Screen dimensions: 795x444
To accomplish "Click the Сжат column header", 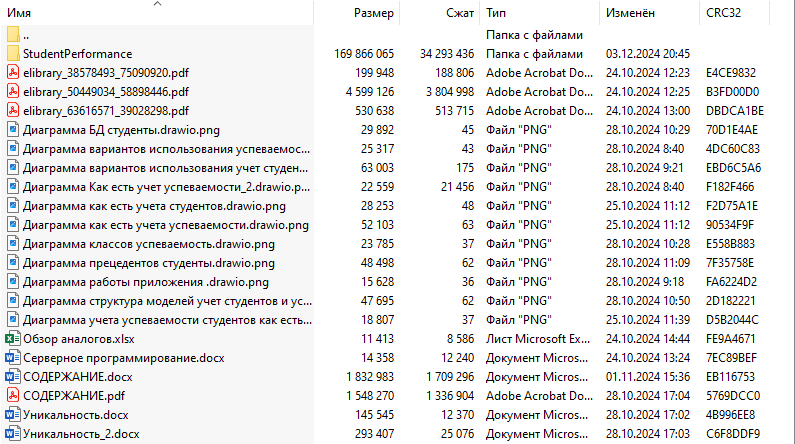I will 460,13.
